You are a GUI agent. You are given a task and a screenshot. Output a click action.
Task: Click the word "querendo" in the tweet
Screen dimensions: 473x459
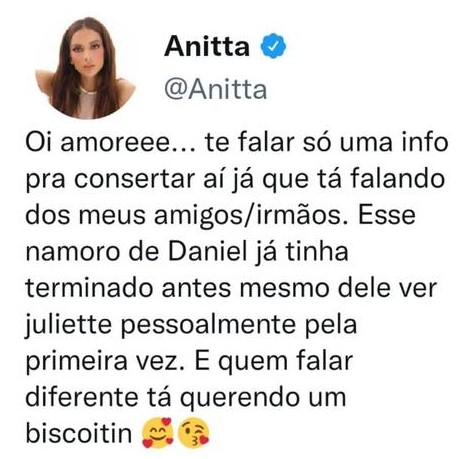[239, 398]
